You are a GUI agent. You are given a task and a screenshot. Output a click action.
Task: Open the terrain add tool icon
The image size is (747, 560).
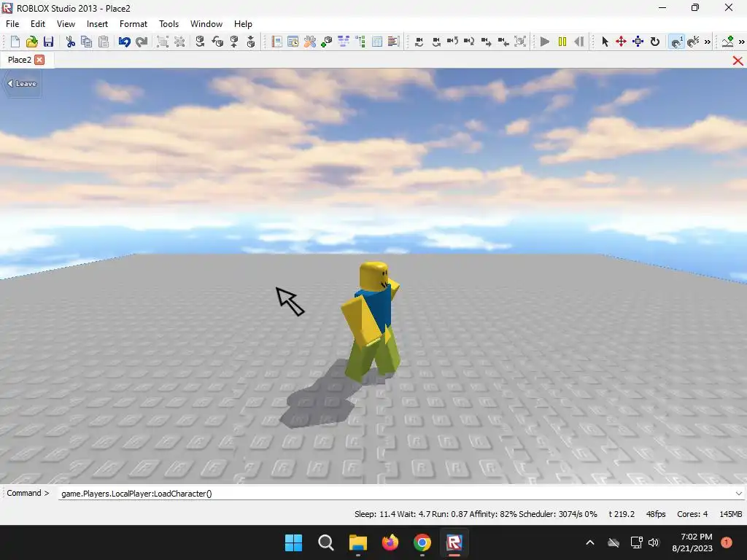728,42
